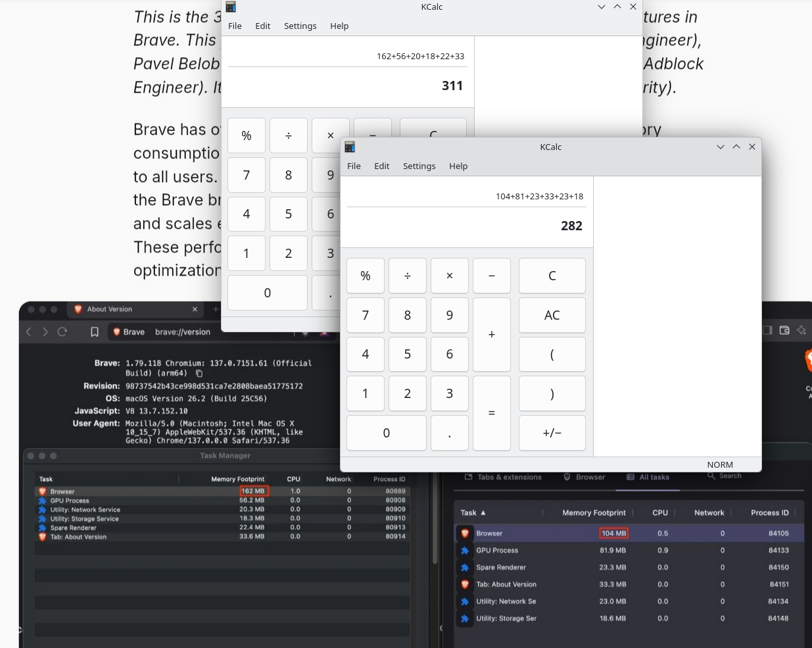Click the back KCalc title bar calculator icon
The height and width of the screenshot is (648, 812).
[231, 7]
